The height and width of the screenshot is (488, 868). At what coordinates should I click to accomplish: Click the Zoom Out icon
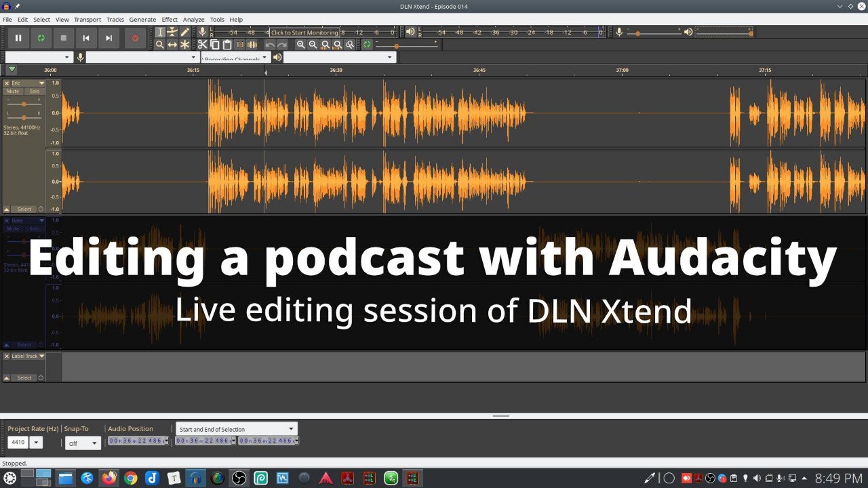(x=313, y=45)
